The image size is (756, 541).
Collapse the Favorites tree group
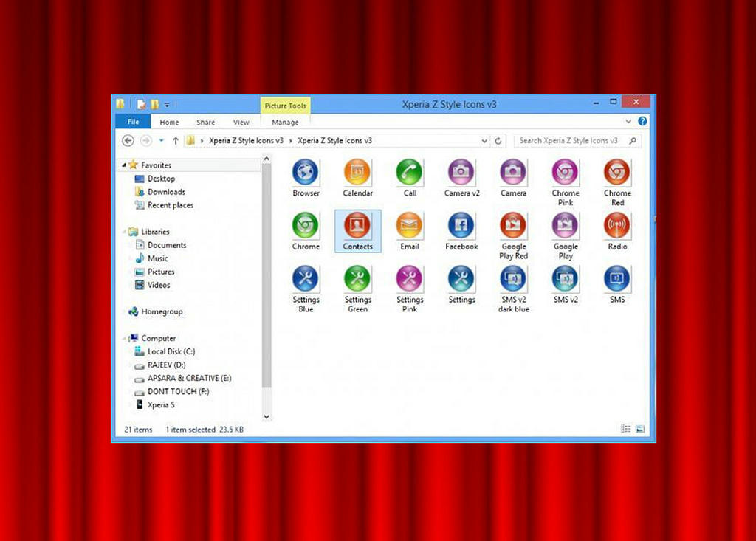tap(124, 165)
